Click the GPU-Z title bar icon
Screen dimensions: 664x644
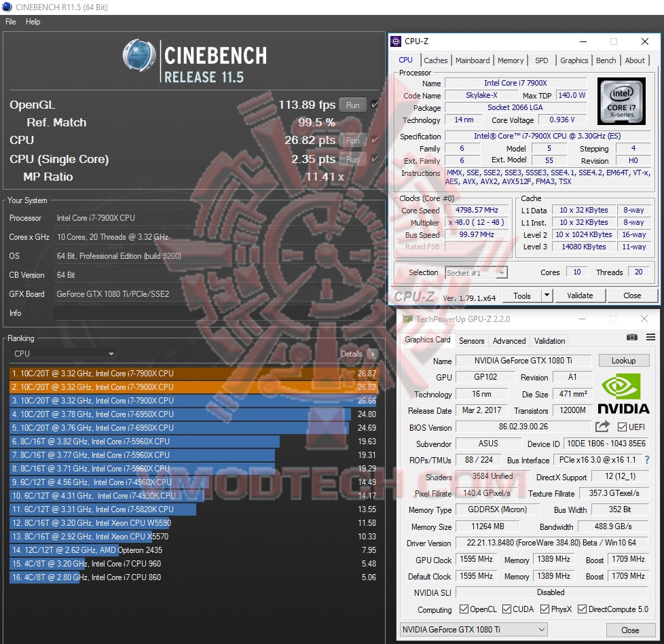point(407,319)
